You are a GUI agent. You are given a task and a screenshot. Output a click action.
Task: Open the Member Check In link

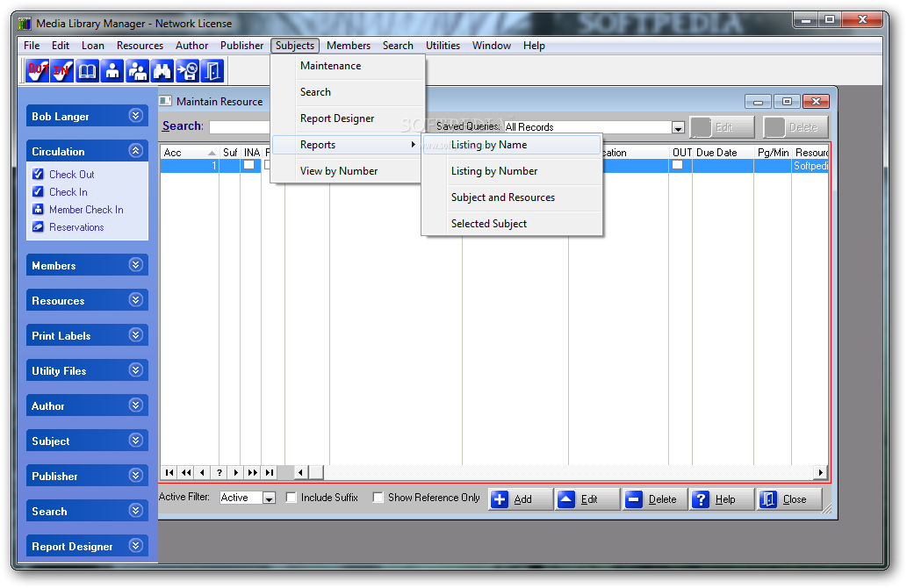[86, 209]
